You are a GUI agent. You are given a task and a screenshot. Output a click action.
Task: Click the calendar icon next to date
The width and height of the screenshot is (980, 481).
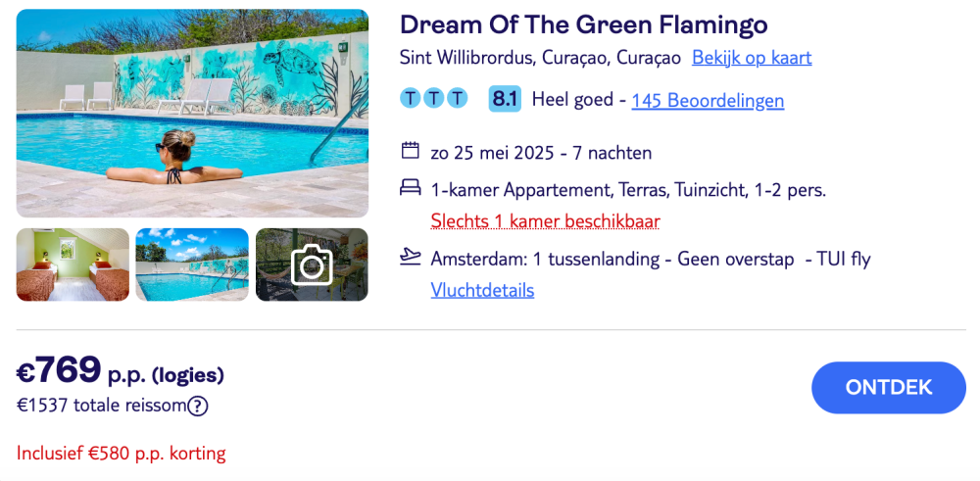coord(410,151)
